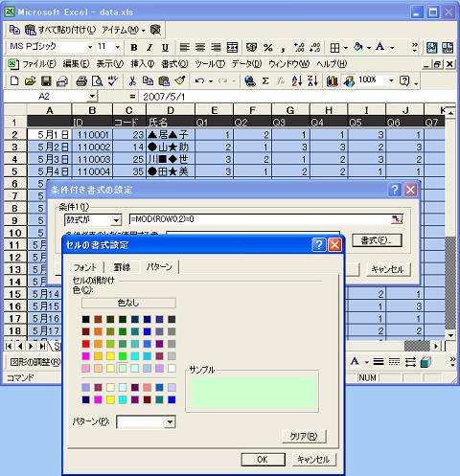Image resolution: width=460 pixels, height=476 pixels.
Task: Click the Sort Ascending A-Z icon
Action: click(297, 80)
